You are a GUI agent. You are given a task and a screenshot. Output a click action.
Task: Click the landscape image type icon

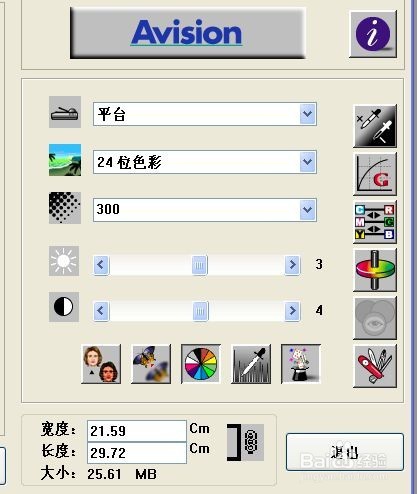[65, 160]
